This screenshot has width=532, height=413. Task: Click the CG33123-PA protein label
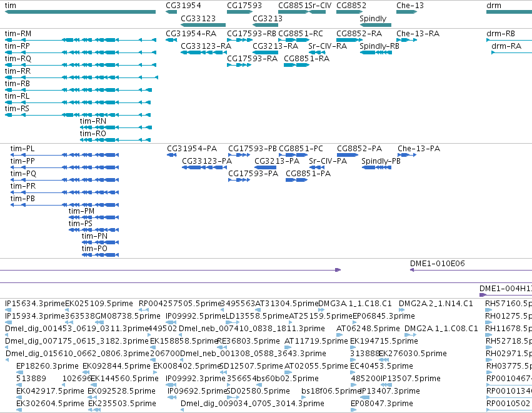pyautogui.click(x=207, y=161)
